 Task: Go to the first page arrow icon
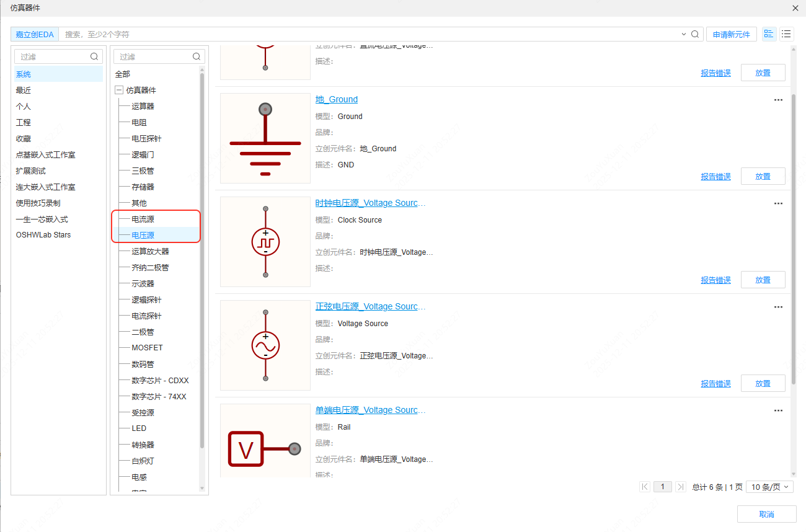click(645, 487)
